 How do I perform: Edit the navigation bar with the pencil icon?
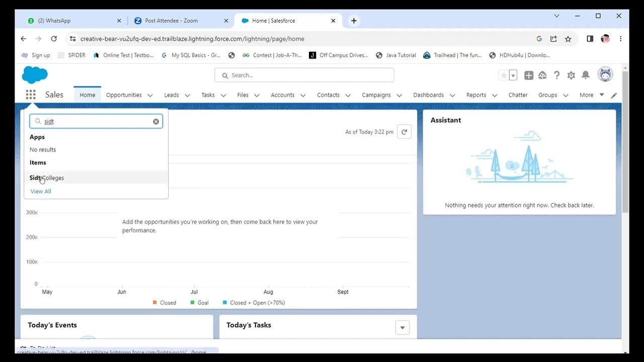click(614, 95)
